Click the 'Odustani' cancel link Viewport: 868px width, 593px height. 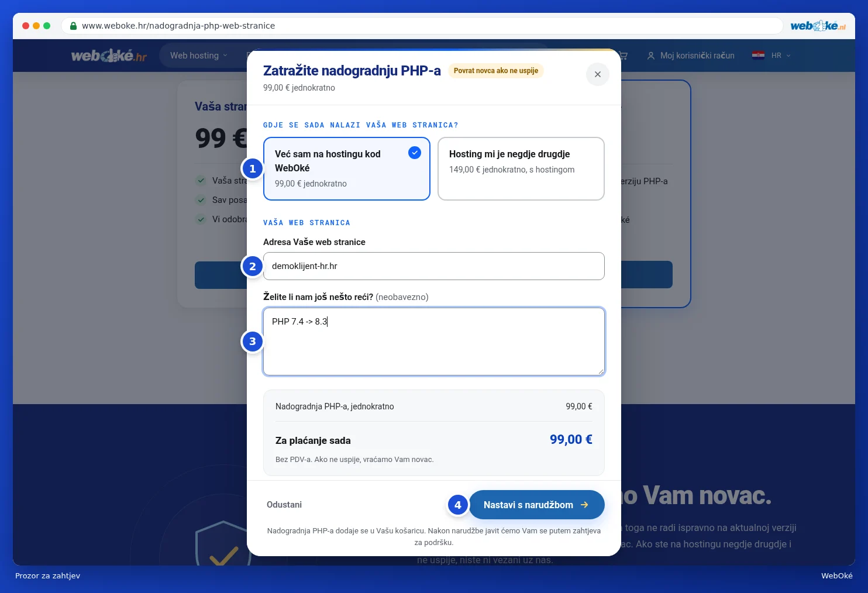tap(284, 505)
